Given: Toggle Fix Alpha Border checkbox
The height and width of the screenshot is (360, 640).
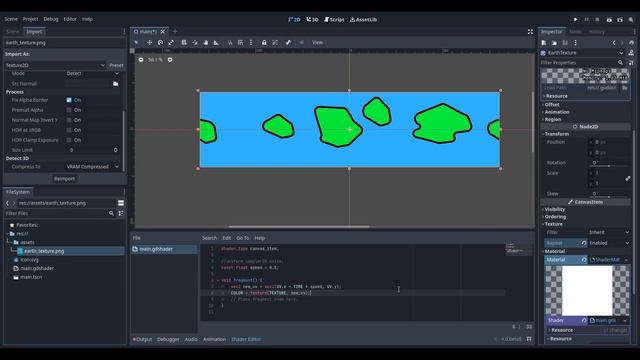Looking at the screenshot, I should [69, 100].
